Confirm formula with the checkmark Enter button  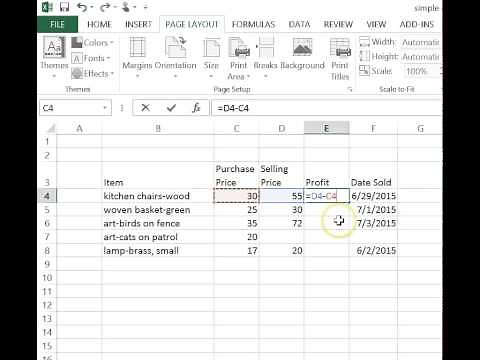click(x=171, y=108)
